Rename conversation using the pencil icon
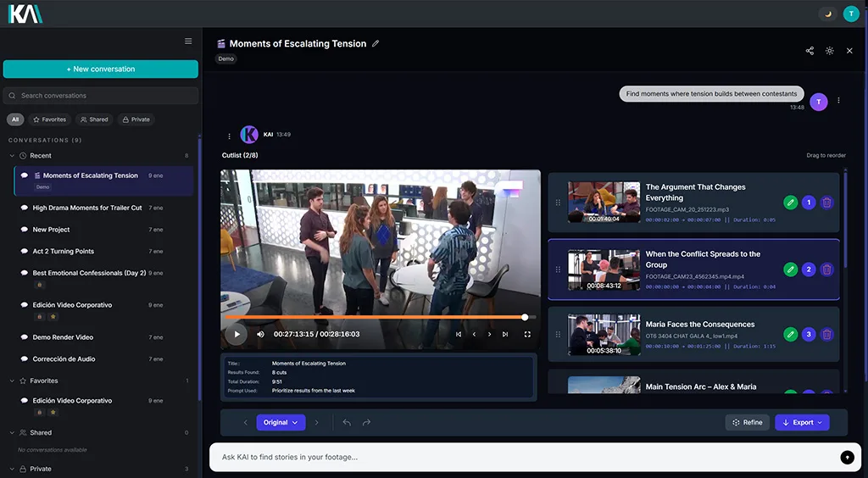Screen dimensions: 868x478 pos(376,43)
